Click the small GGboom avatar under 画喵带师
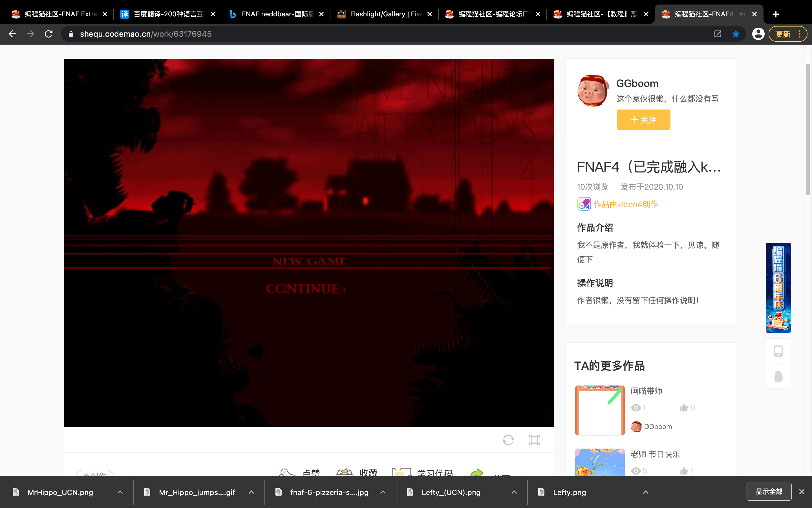The height and width of the screenshot is (508, 812). (x=636, y=427)
